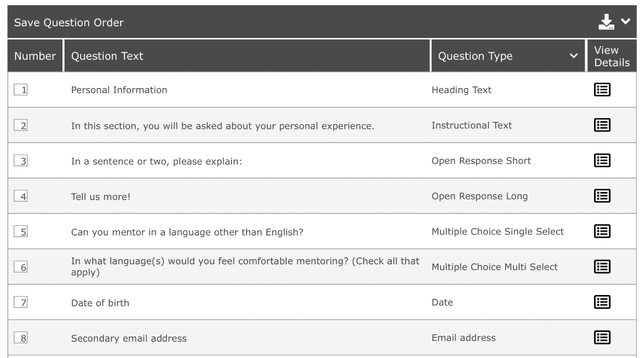Click the View Details column header
Viewport: 644px width, 358px height.
pyautogui.click(x=611, y=56)
